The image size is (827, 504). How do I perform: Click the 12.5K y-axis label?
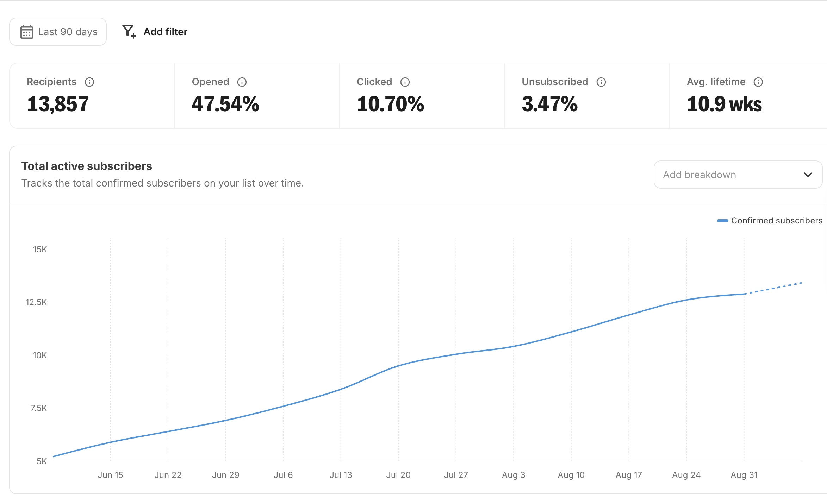coord(36,302)
